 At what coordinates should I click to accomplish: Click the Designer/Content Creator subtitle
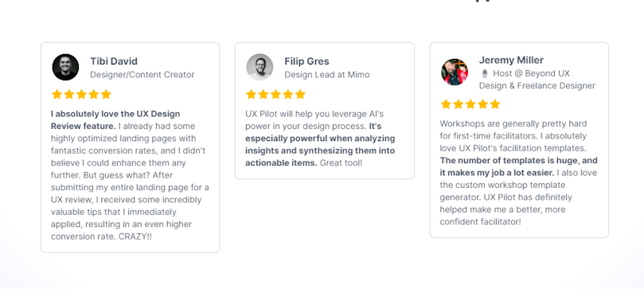point(142,75)
